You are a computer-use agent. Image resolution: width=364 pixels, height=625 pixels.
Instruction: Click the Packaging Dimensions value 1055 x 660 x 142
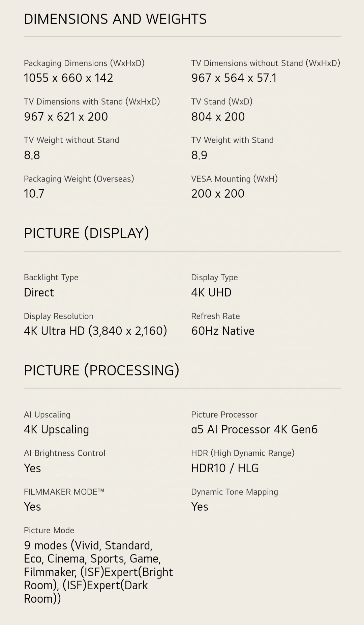click(68, 78)
